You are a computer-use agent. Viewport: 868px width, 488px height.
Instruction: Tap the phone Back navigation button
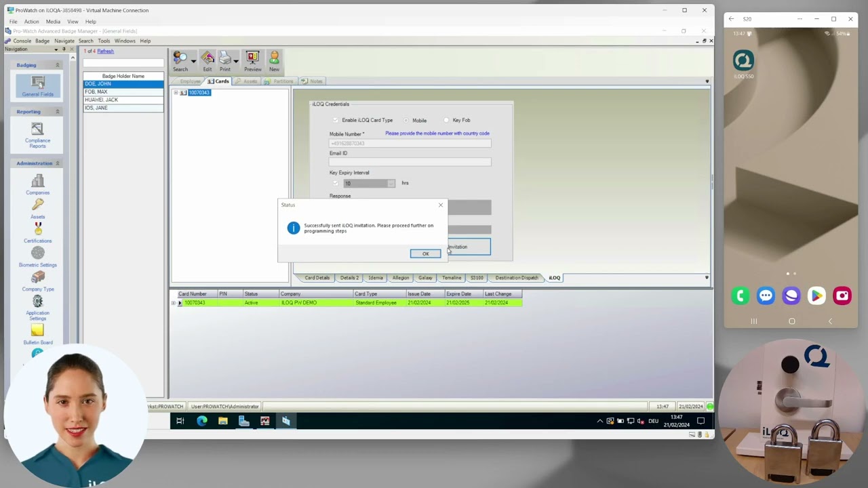pyautogui.click(x=830, y=321)
